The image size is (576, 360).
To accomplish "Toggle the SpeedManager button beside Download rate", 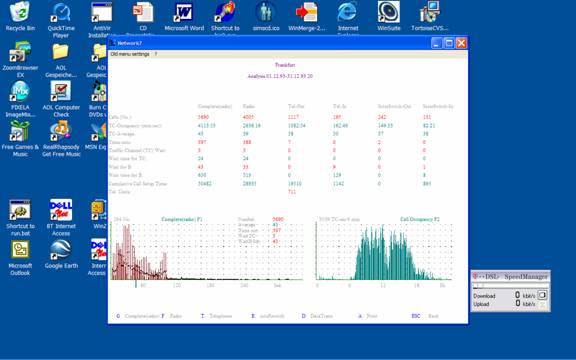I will (542, 295).
